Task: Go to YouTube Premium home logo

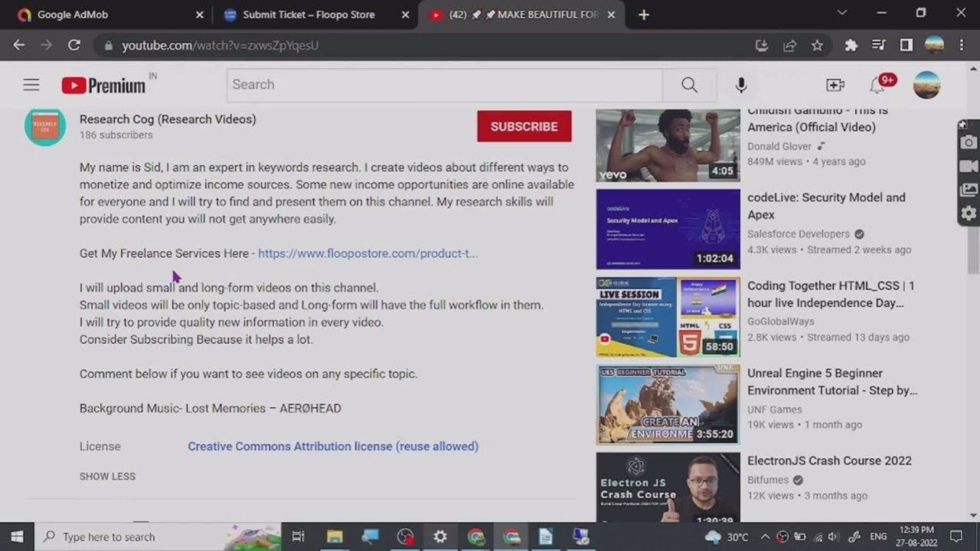Action: [103, 85]
